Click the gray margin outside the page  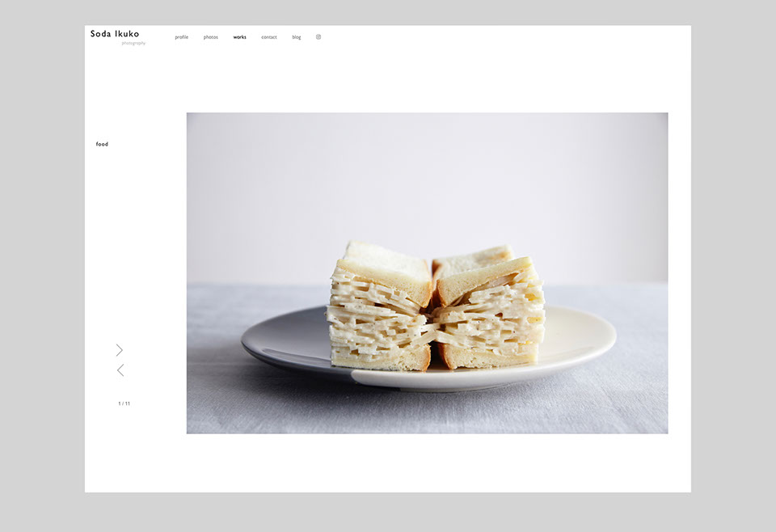[x=40, y=267]
